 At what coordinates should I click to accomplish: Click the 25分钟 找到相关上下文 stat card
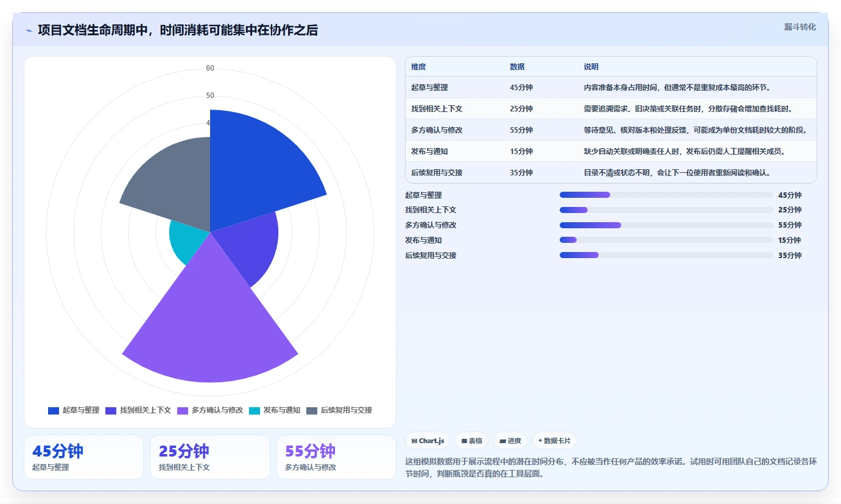coord(210,457)
